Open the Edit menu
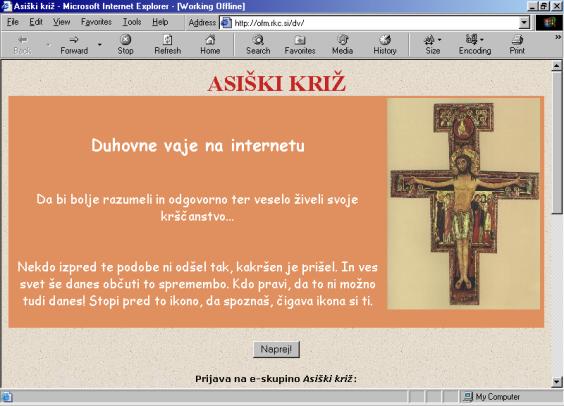Image resolution: width=564 pixels, height=406 pixels. pos(36,22)
